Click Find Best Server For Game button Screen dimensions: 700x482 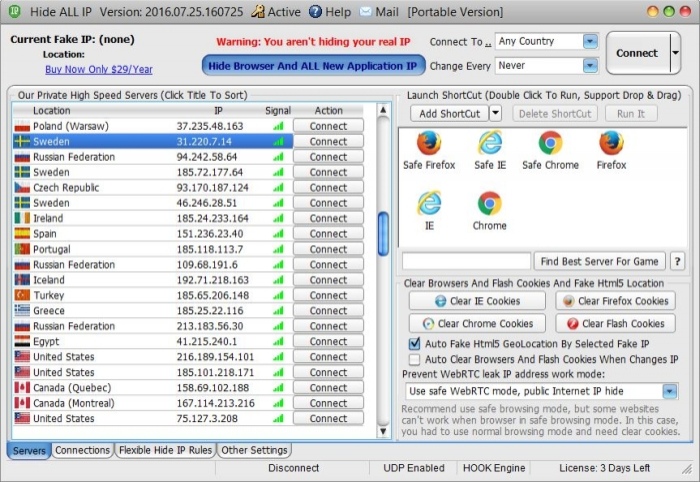point(600,262)
